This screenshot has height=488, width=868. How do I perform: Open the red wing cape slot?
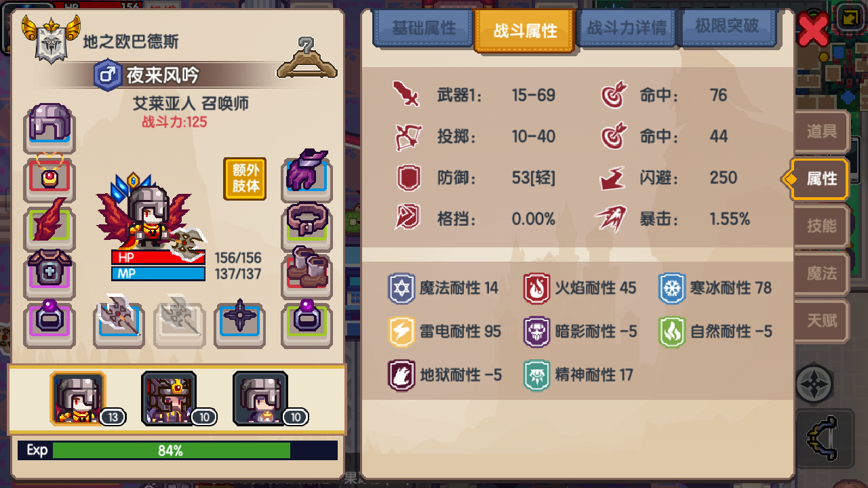pos(50,225)
